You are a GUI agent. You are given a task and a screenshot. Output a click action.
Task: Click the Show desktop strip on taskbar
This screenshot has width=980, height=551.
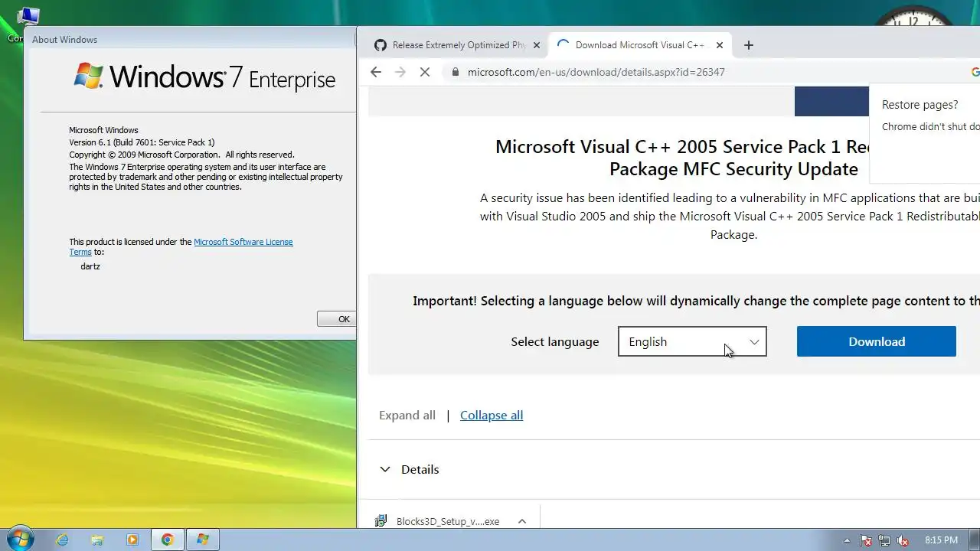pyautogui.click(x=975, y=540)
